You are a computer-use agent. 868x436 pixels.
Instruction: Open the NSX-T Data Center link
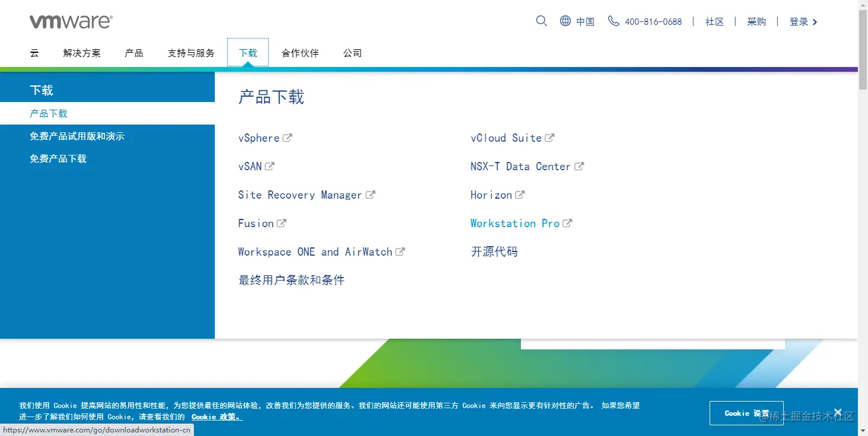[521, 166]
